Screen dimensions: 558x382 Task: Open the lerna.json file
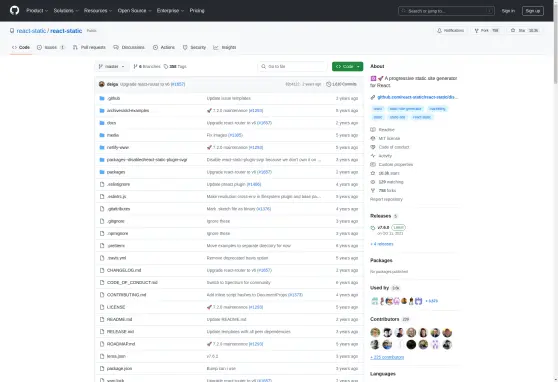coord(116,356)
